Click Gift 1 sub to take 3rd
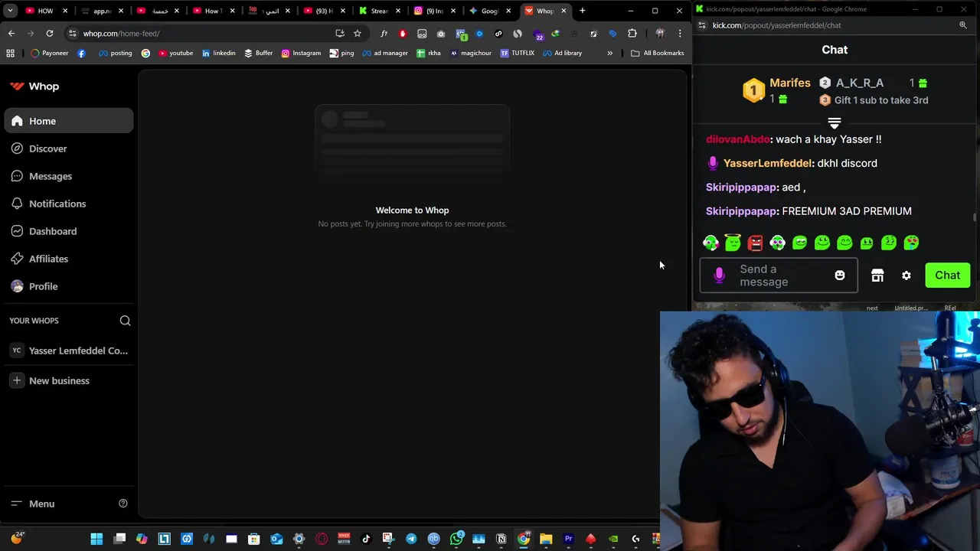 pos(881,100)
